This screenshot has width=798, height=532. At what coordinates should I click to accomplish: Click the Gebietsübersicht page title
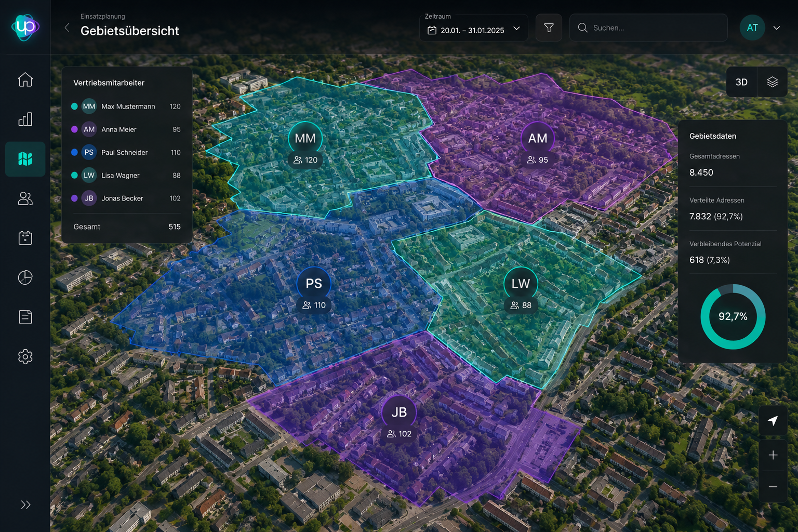click(130, 31)
